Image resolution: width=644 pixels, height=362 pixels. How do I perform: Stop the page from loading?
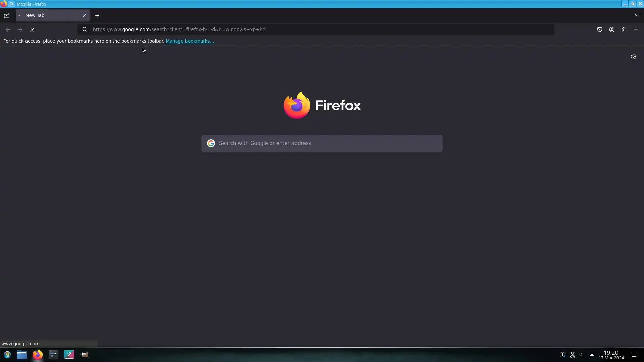pyautogui.click(x=32, y=30)
